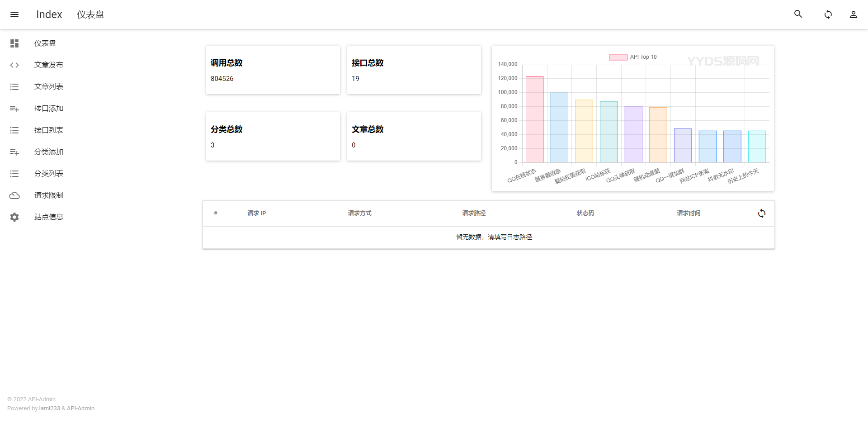868x422 pixels.
Task: Refresh the request log table
Action: 762,213
